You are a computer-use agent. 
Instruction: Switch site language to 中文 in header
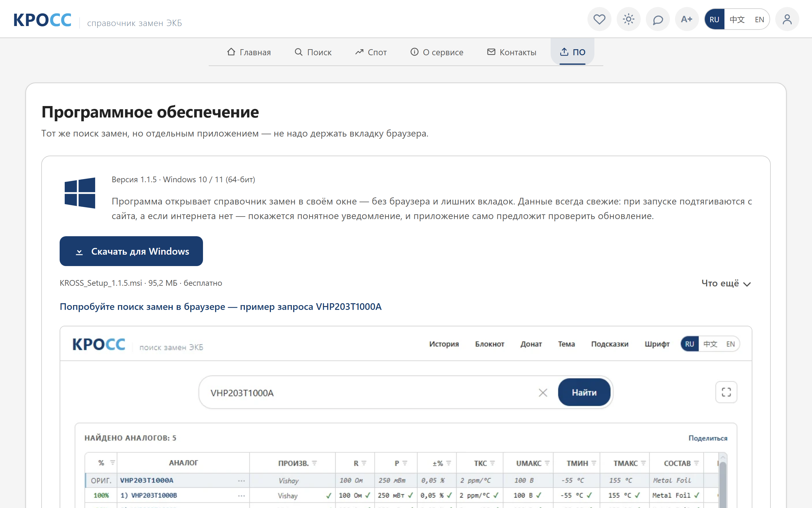(737, 19)
